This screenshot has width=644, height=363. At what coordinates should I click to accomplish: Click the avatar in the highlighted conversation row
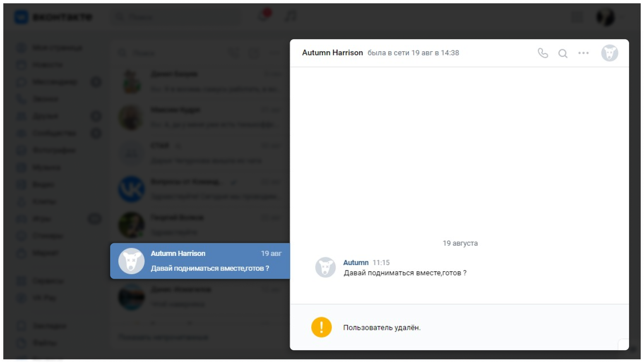click(x=131, y=261)
